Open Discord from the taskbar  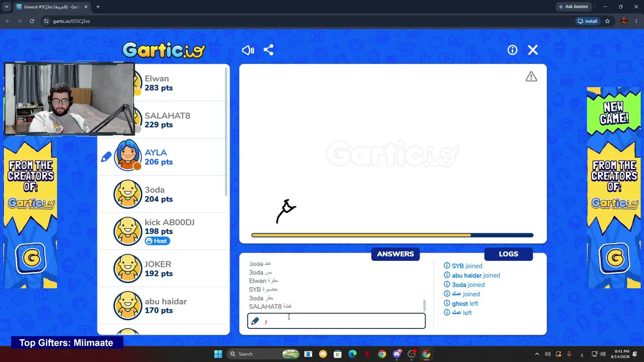[x=397, y=354]
